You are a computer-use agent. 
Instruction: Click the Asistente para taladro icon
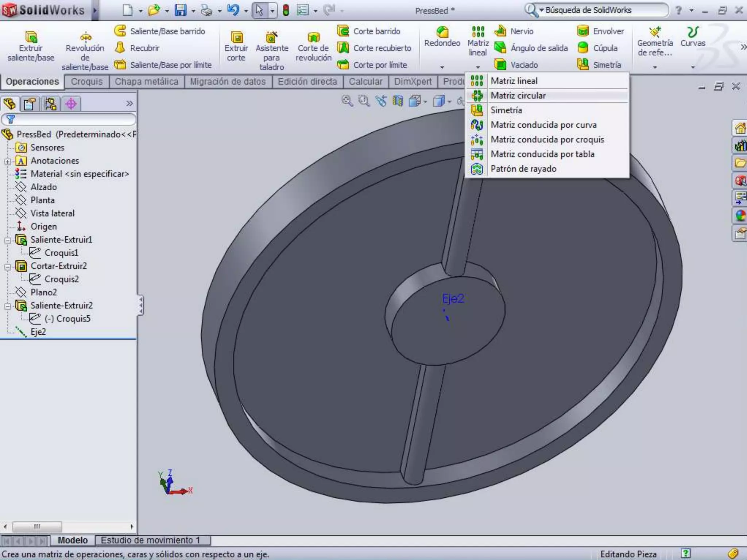[271, 38]
